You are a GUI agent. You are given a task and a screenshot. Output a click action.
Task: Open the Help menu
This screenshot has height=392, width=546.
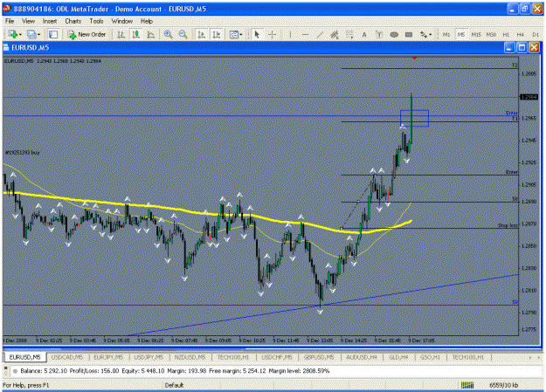[147, 21]
